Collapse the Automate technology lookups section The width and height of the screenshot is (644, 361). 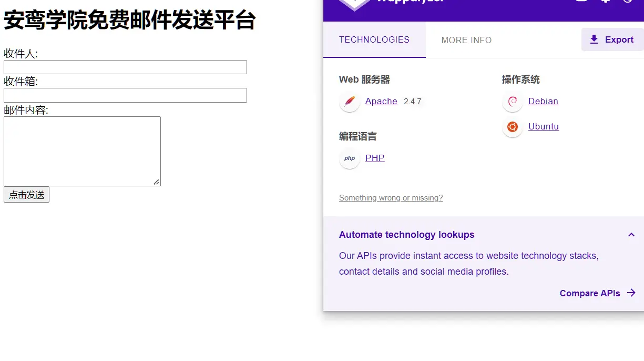[631, 235]
